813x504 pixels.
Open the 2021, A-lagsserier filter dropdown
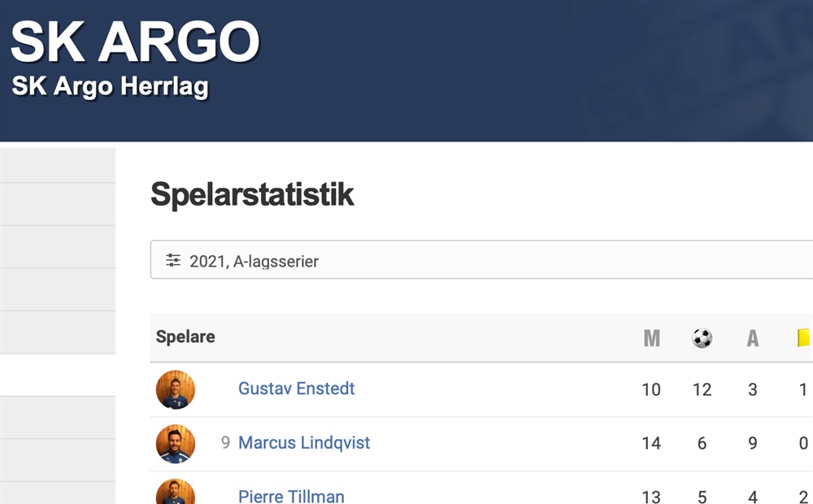(481, 259)
